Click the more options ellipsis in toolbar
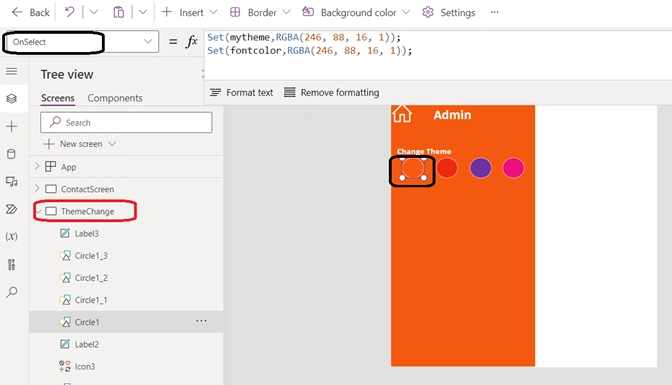The height and width of the screenshot is (385, 672). 495,12
